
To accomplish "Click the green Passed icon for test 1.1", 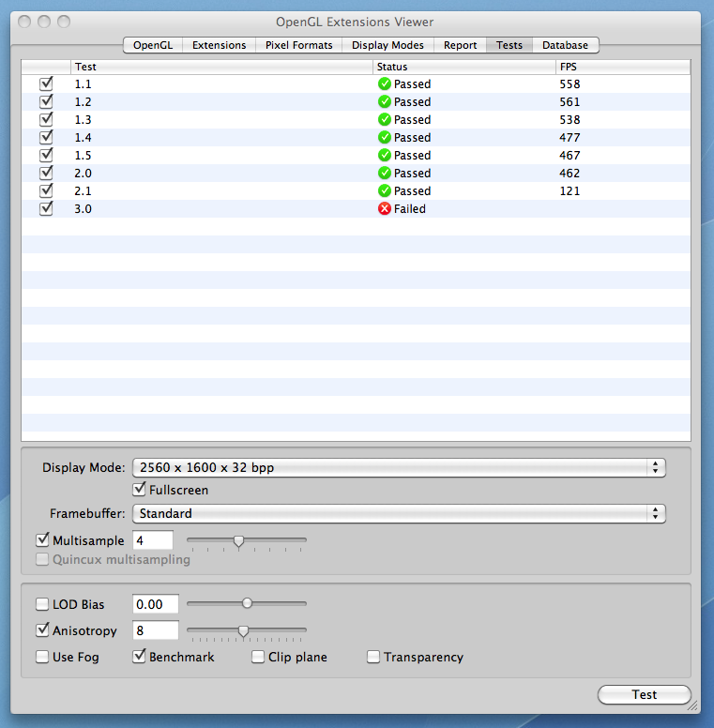I will coord(385,84).
